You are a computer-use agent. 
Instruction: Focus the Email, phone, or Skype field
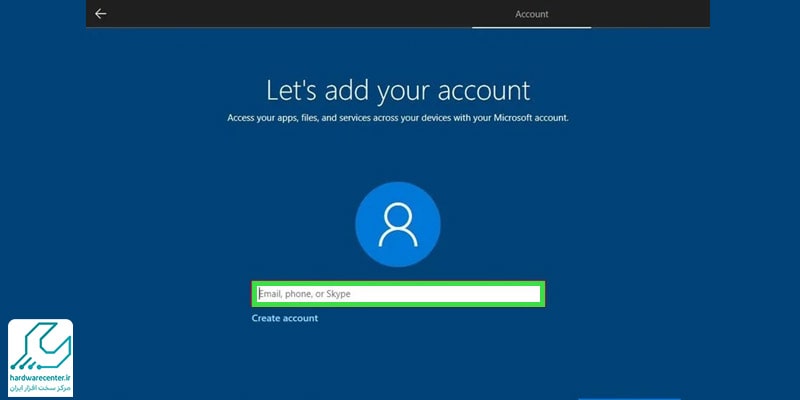(397, 294)
